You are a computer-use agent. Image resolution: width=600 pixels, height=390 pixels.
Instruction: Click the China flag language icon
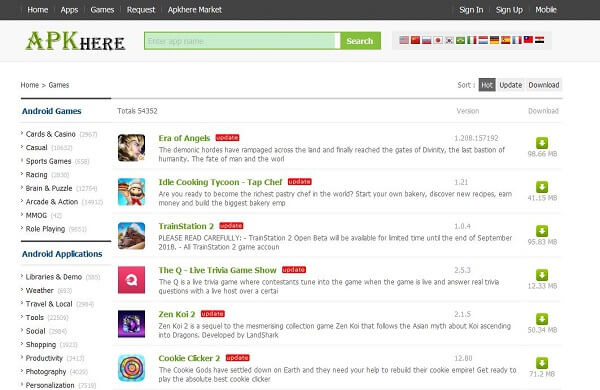pyautogui.click(x=415, y=40)
